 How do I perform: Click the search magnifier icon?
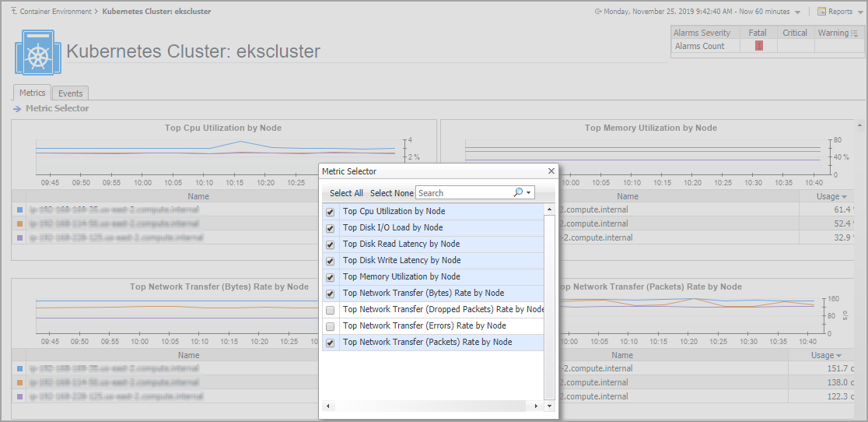pos(518,192)
